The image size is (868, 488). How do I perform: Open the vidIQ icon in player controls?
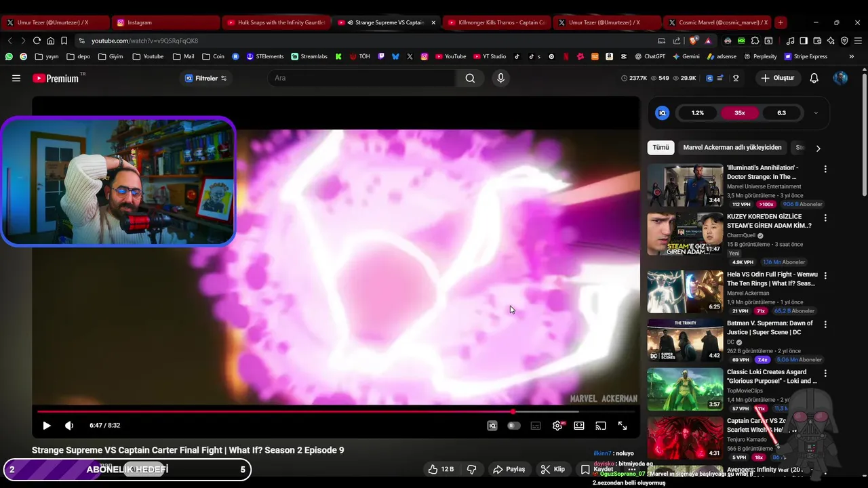point(492,426)
